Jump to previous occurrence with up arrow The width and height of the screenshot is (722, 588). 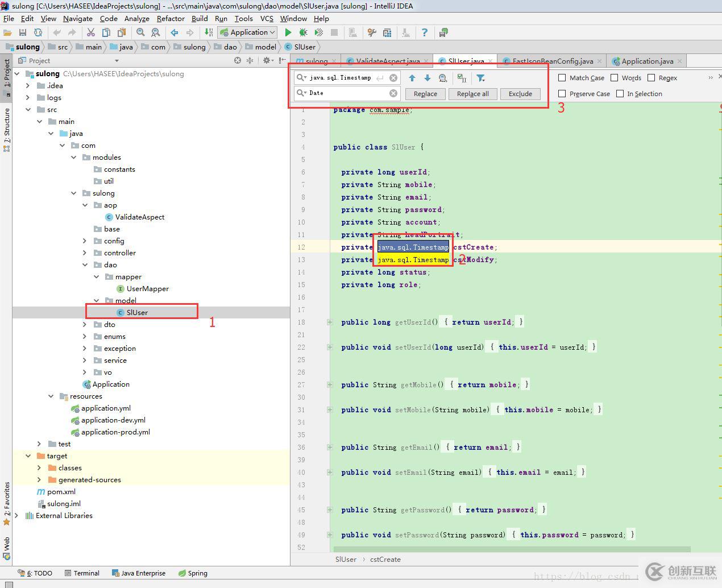coord(412,78)
